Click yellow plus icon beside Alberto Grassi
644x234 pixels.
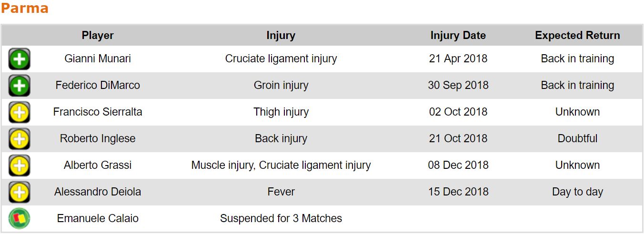19,166
